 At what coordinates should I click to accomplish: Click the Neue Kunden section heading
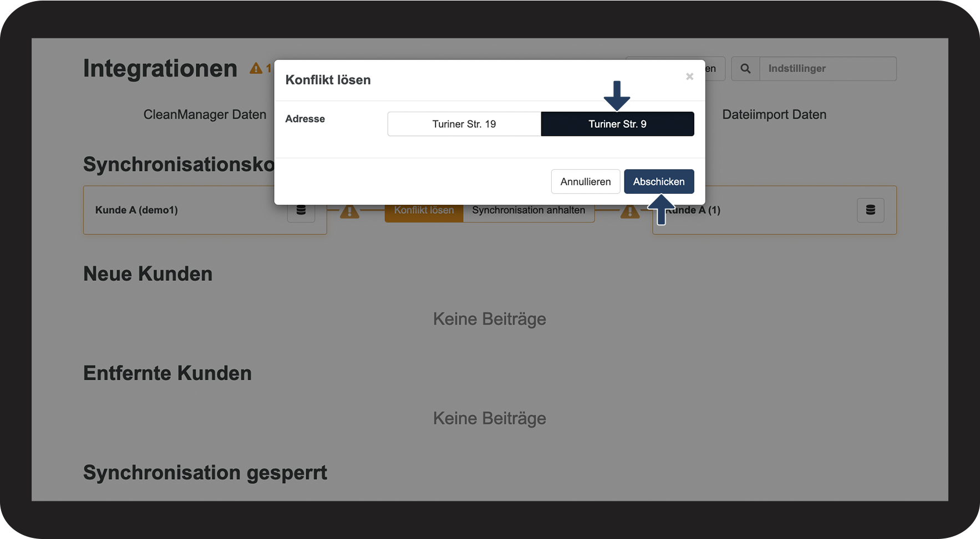[148, 274]
